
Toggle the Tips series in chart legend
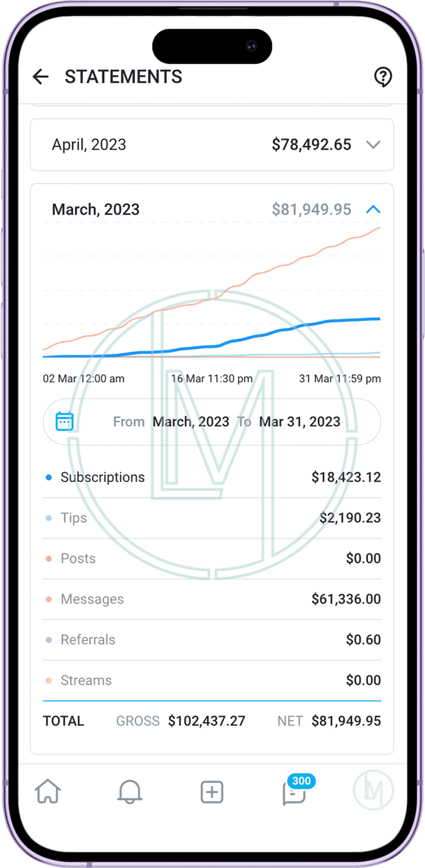point(212,518)
